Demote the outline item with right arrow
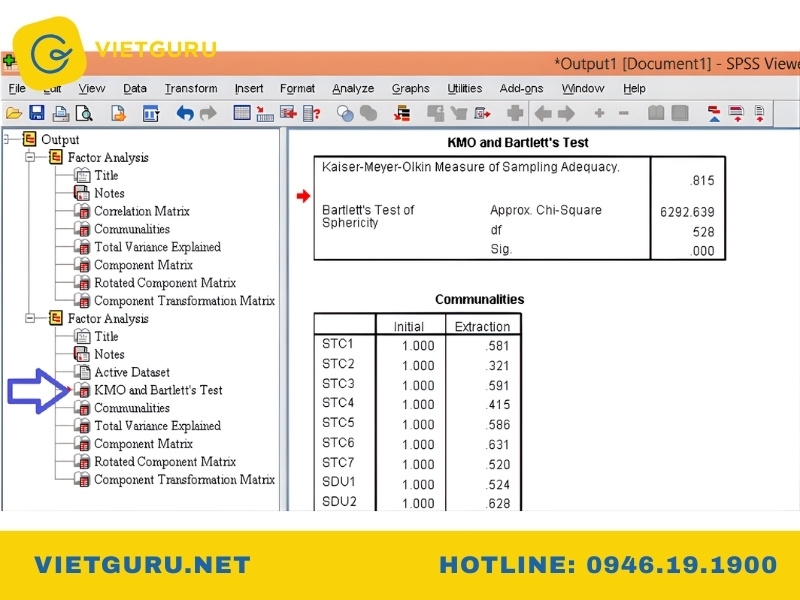Screen dimensions: 800x600 tap(566, 113)
